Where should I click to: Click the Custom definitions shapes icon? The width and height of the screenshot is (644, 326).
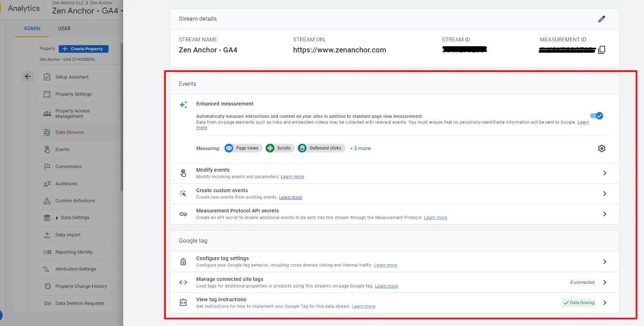(x=47, y=201)
